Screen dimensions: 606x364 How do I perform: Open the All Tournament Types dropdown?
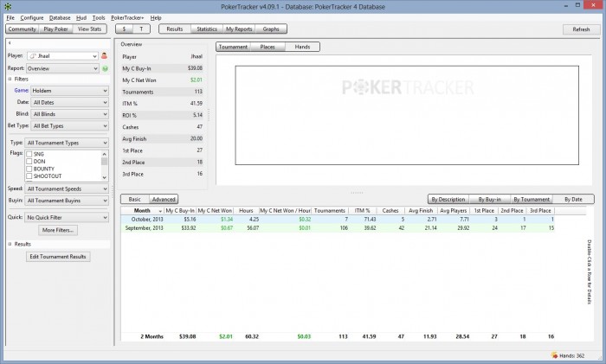[x=67, y=143]
